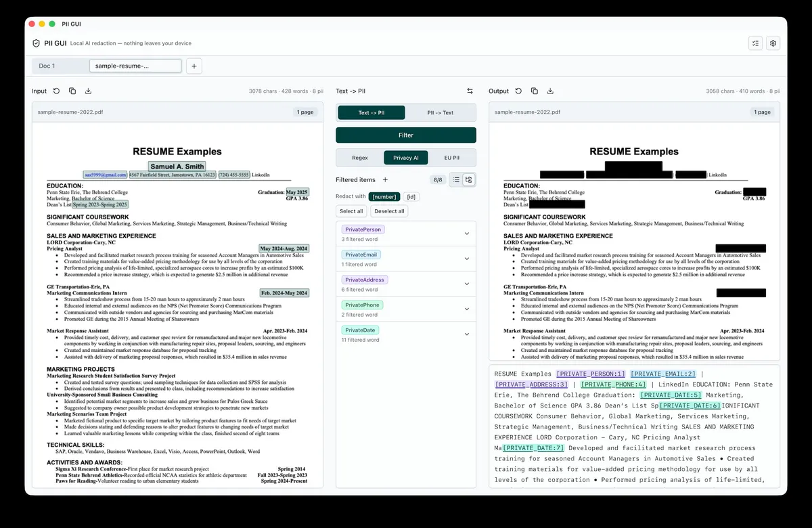Run the Filter button
This screenshot has width=812, height=528.
(406, 135)
